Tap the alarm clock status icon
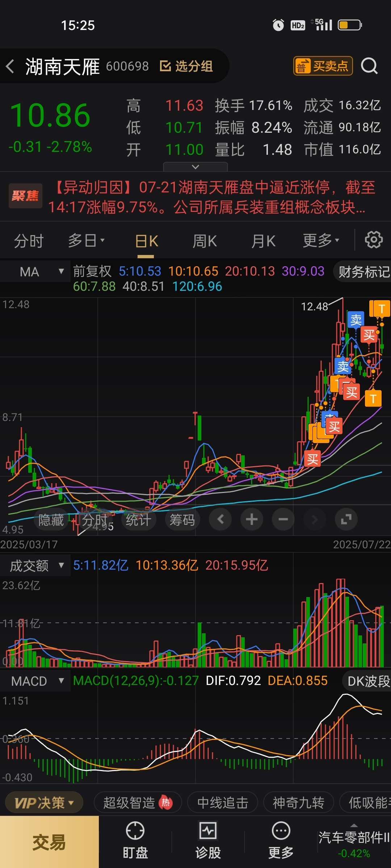391x868 pixels. (278, 25)
